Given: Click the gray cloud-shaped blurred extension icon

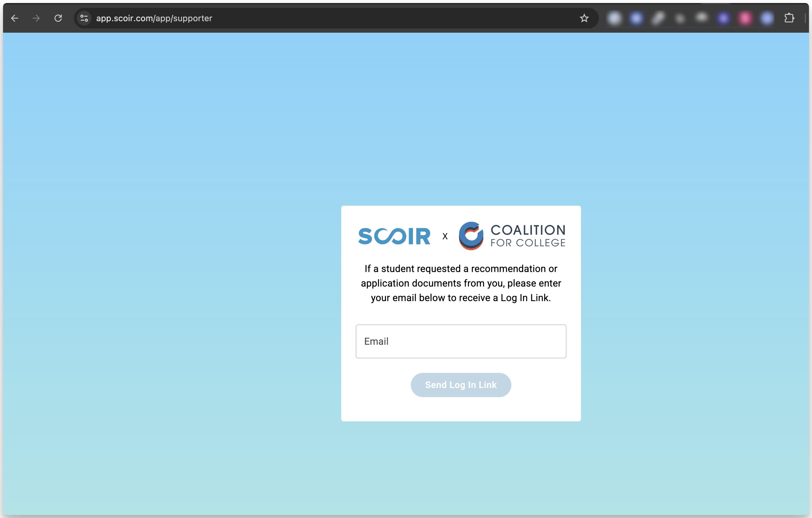Looking at the screenshot, I should point(702,17).
